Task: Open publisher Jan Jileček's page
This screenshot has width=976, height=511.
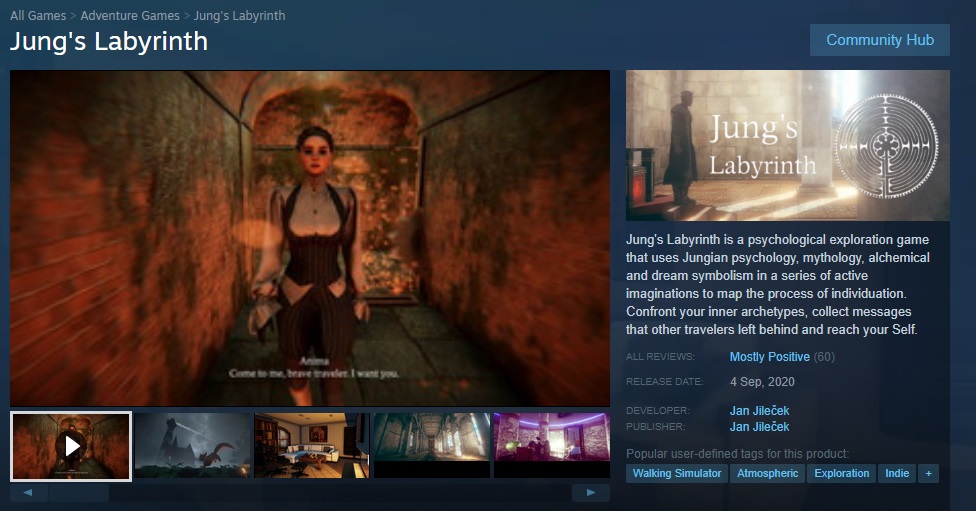Action: coord(759,426)
